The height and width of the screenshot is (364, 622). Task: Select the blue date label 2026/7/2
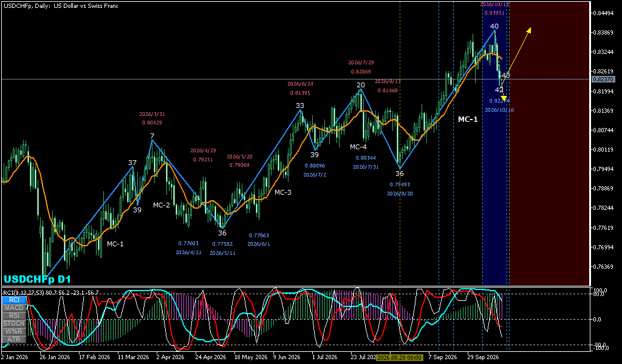[315, 175]
